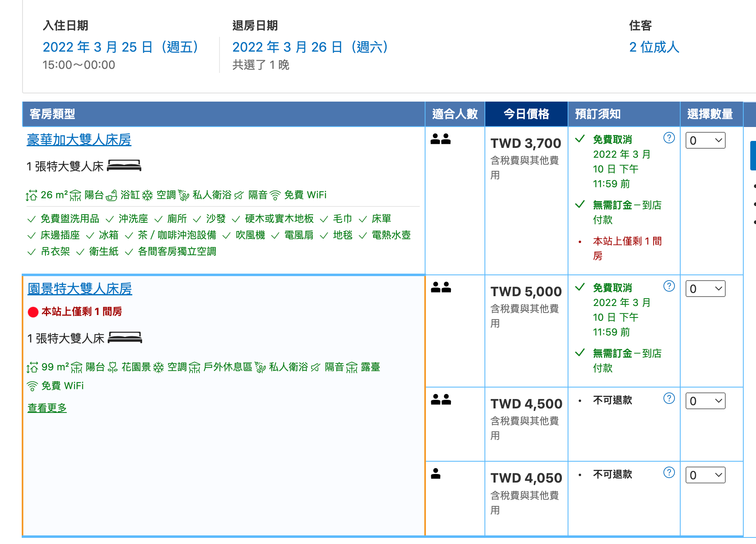The height and width of the screenshot is (544, 756).
Task: Click help icon beside TWD 3,700 免費取消
Action: point(669,138)
